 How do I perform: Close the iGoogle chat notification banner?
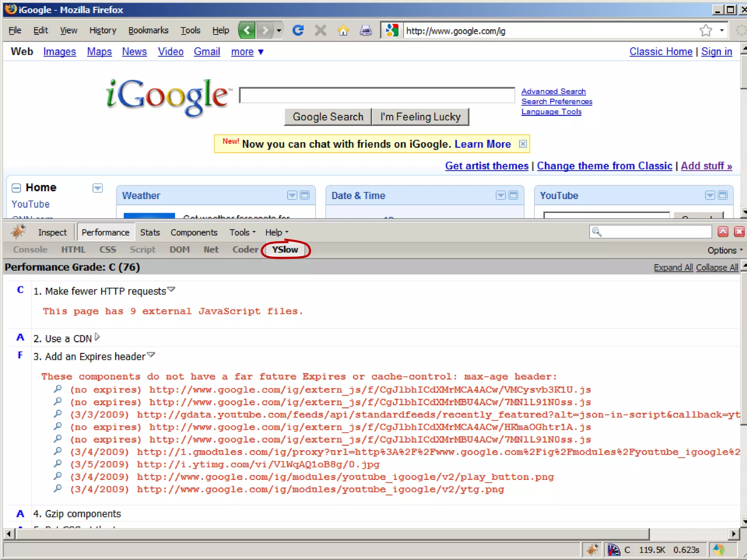point(523,144)
